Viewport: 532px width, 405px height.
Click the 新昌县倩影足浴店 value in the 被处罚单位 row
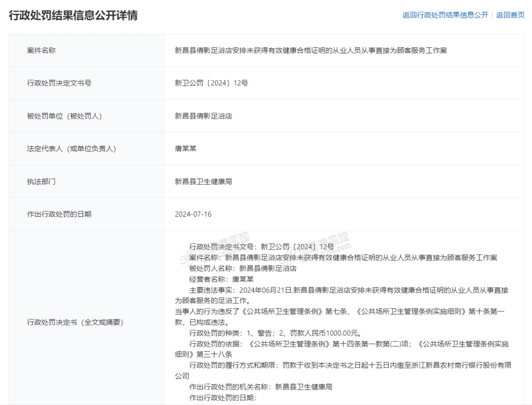pyautogui.click(x=203, y=116)
